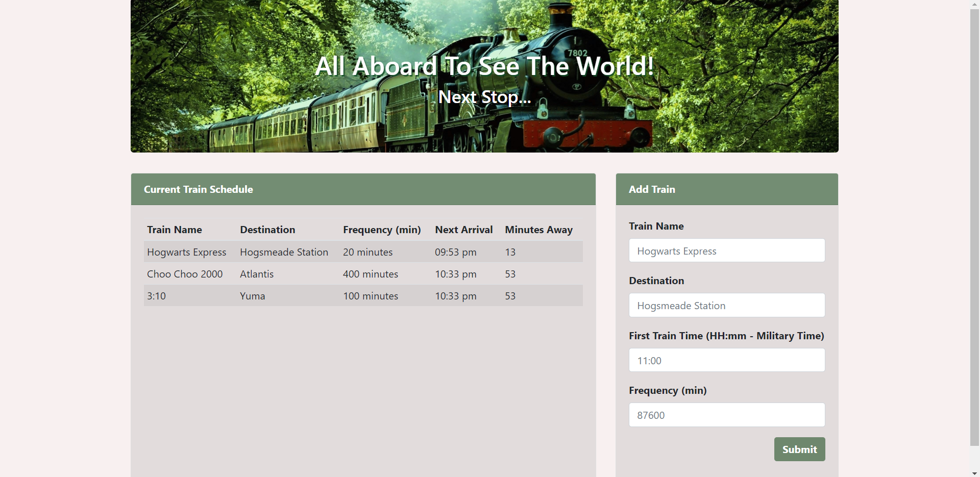Screen dimensions: 980x477
Task: Select the Choo Choo 2000 row
Action: pos(363,274)
